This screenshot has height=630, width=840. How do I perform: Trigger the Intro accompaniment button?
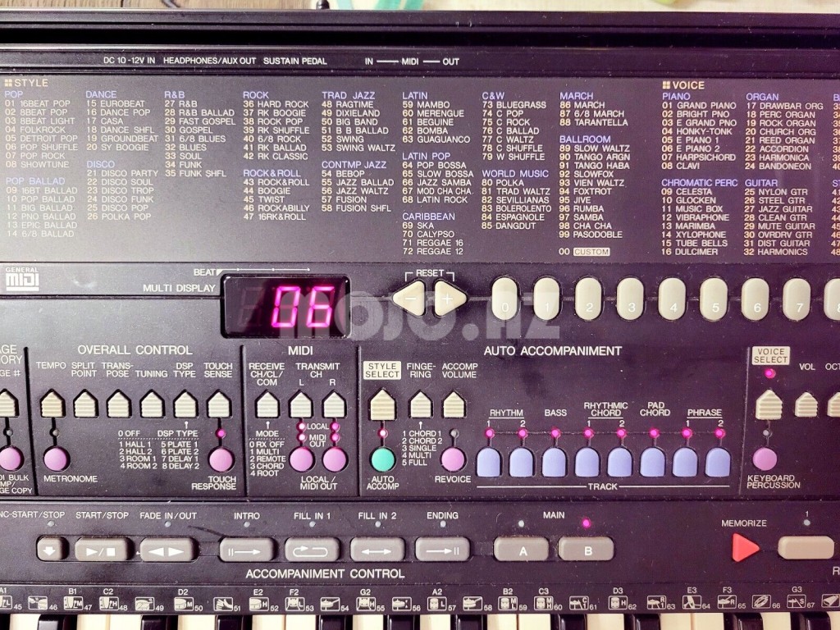[x=246, y=549]
